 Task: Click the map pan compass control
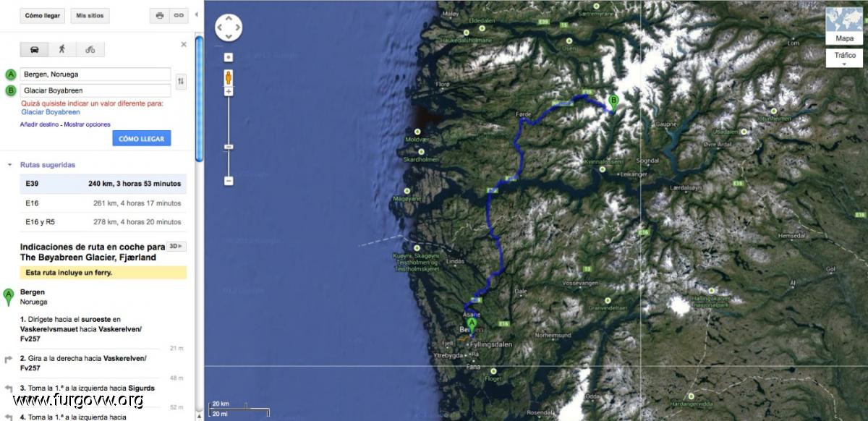[229, 28]
